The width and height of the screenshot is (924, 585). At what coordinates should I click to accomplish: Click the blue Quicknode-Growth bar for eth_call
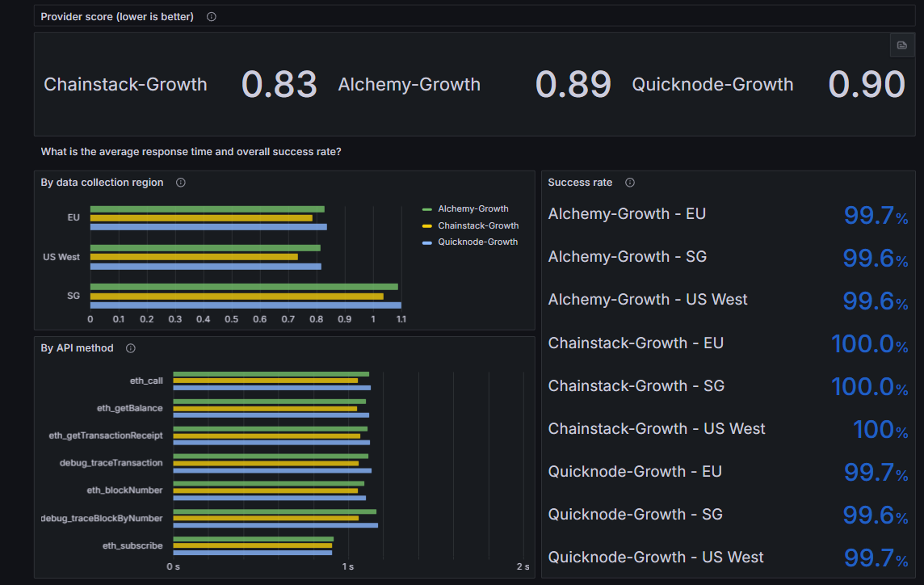pos(271,388)
